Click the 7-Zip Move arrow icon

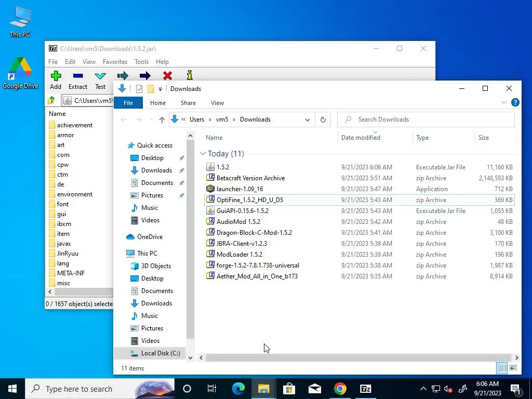(145, 75)
